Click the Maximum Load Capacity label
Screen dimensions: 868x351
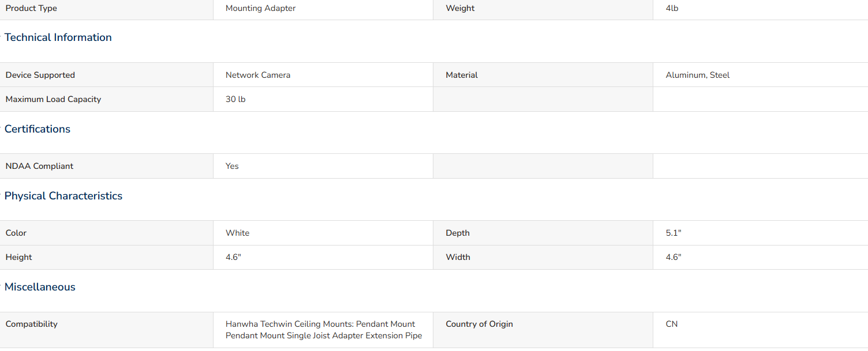[53, 99]
